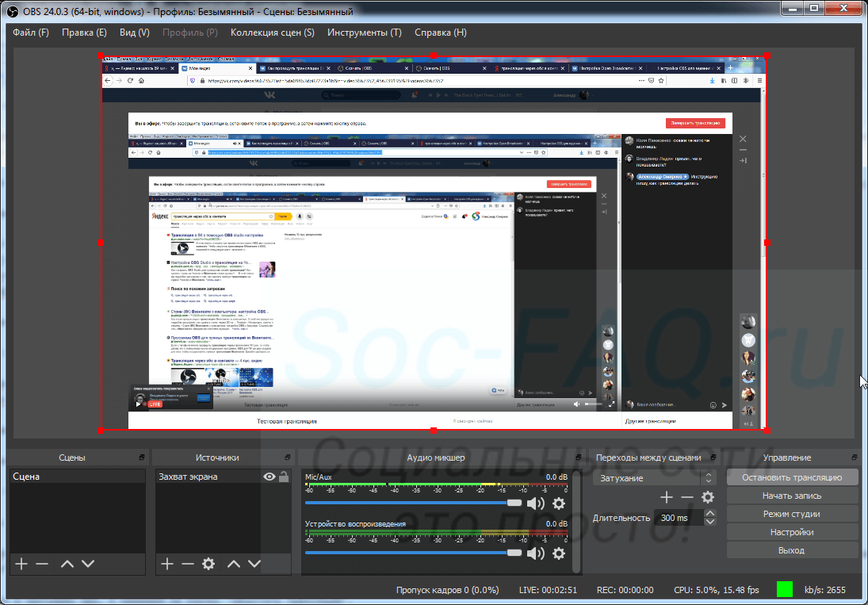Add a scene transition with the plus icon

pyautogui.click(x=667, y=497)
